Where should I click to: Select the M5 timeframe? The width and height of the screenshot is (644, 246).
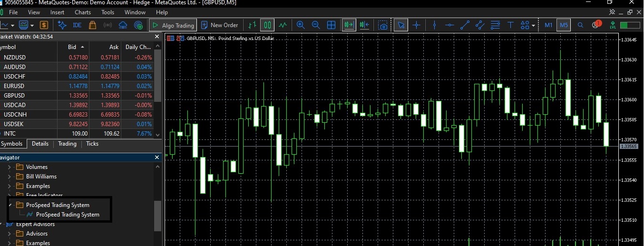point(564,25)
